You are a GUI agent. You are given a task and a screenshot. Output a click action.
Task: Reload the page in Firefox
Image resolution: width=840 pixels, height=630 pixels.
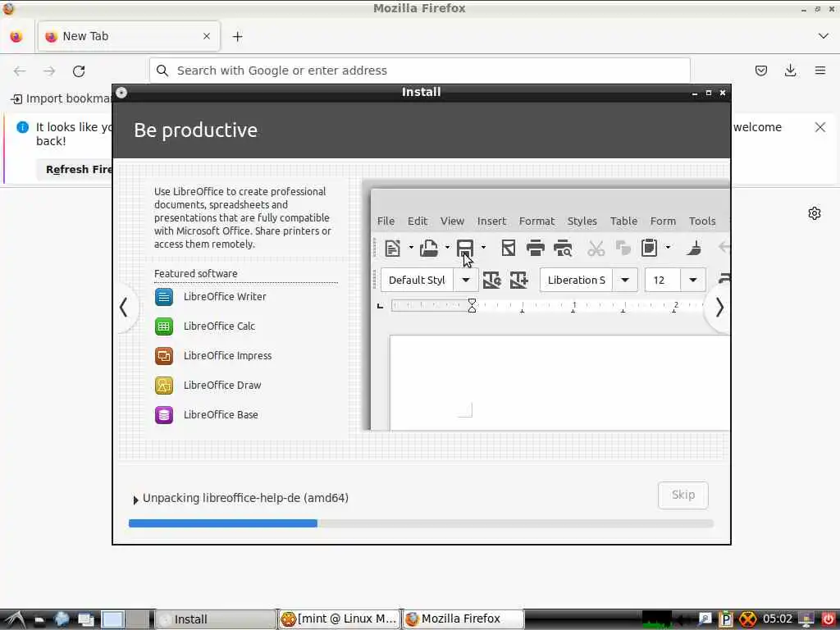pyautogui.click(x=79, y=71)
